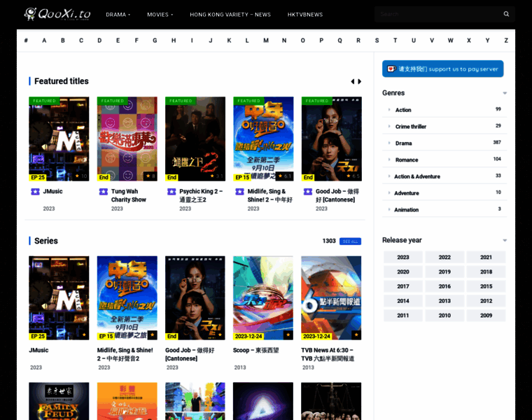Open Hong Kong Variety – News menu
This screenshot has width=532, height=420.
point(230,15)
